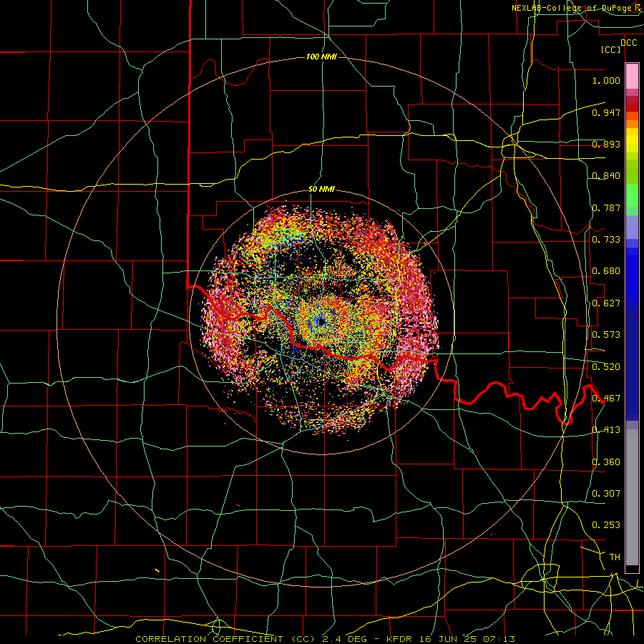Click the 0.413 legend value
The image size is (644, 644).
[606, 430]
